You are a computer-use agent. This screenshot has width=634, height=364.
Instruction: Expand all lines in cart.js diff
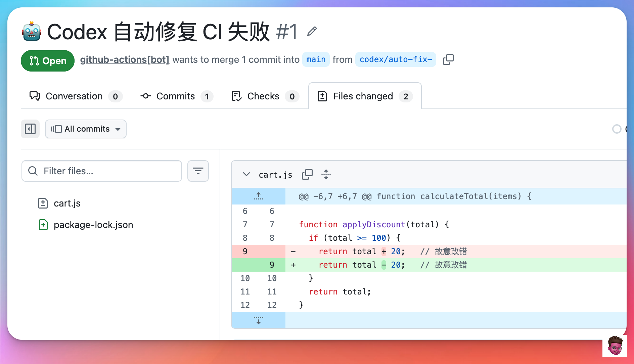(x=326, y=174)
